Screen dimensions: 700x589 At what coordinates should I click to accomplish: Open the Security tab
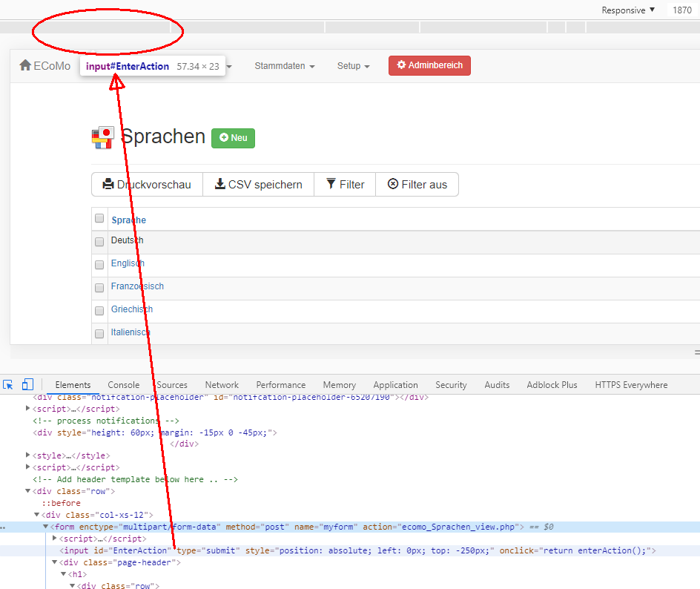click(451, 385)
